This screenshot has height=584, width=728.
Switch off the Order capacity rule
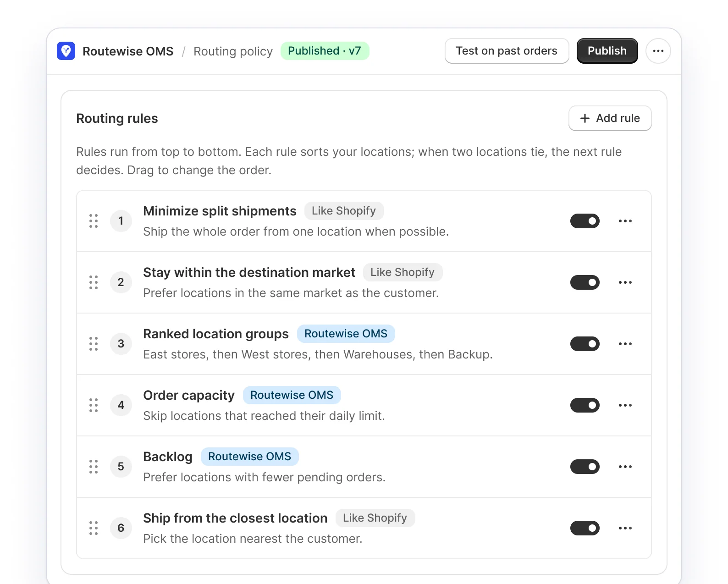pyautogui.click(x=585, y=405)
